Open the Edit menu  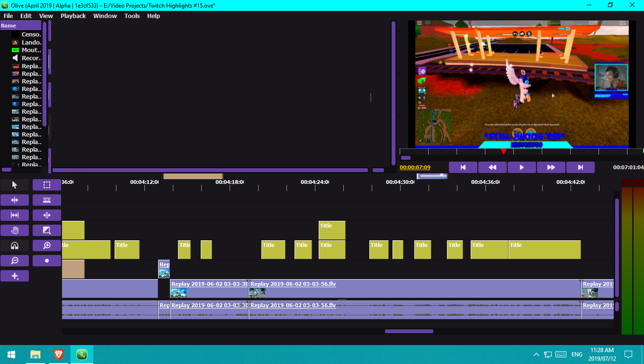[26, 16]
